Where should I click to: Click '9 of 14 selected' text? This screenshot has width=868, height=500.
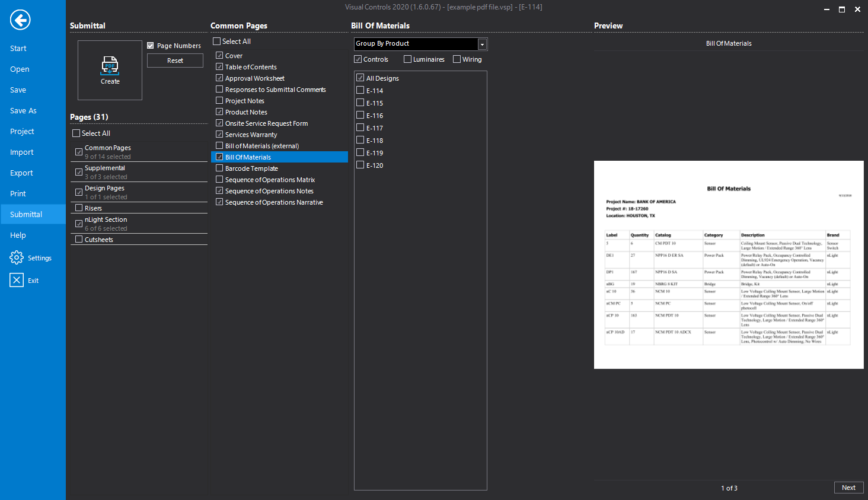pyautogui.click(x=107, y=157)
